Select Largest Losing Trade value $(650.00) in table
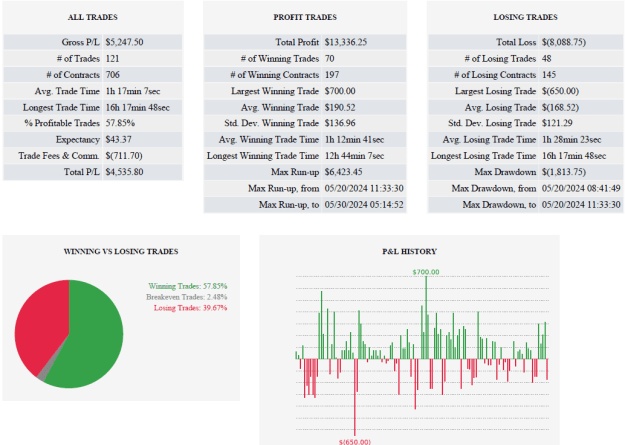 tap(560, 91)
